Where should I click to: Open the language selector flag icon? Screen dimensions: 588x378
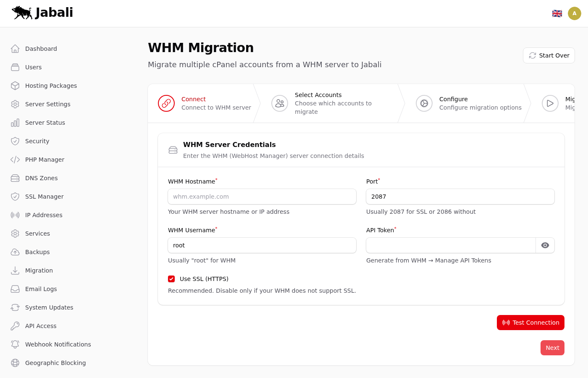pos(557,13)
